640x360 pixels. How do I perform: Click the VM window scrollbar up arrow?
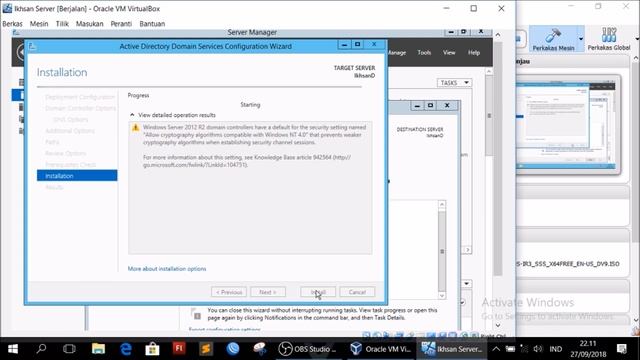click(x=498, y=35)
